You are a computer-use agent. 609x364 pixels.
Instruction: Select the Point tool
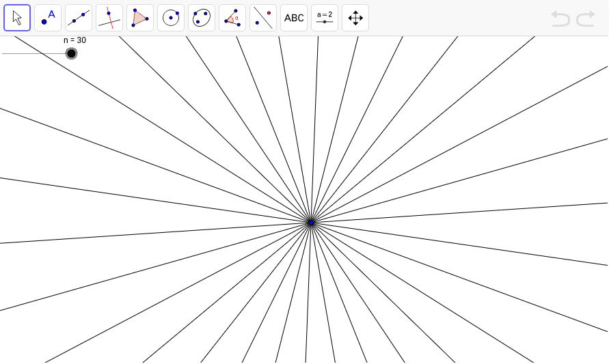click(48, 18)
